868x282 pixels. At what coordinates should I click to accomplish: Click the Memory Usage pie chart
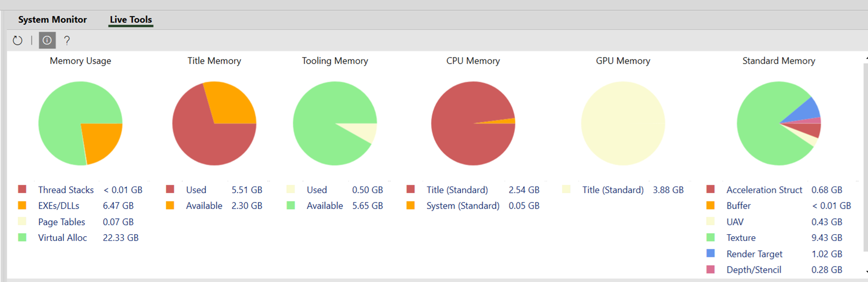[81, 123]
